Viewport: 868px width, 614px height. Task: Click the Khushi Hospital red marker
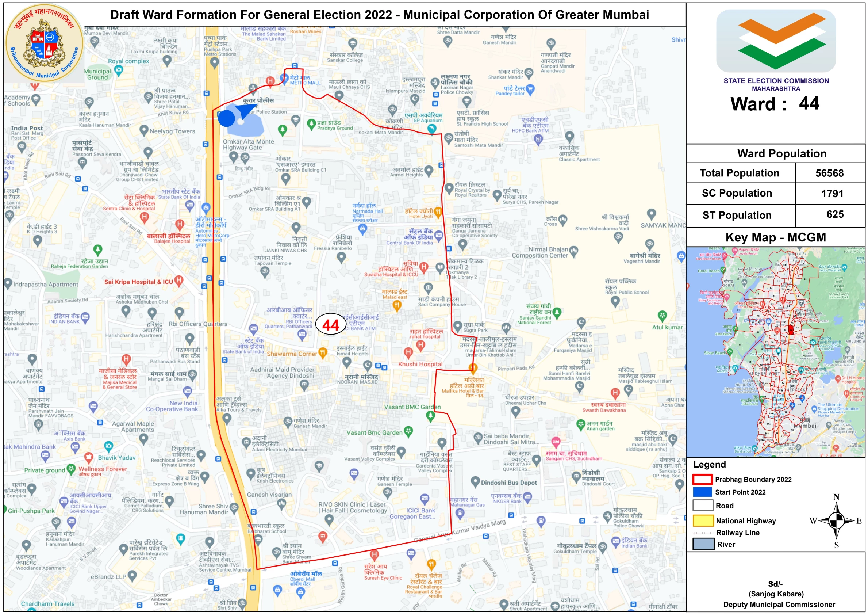tap(408, 352)
